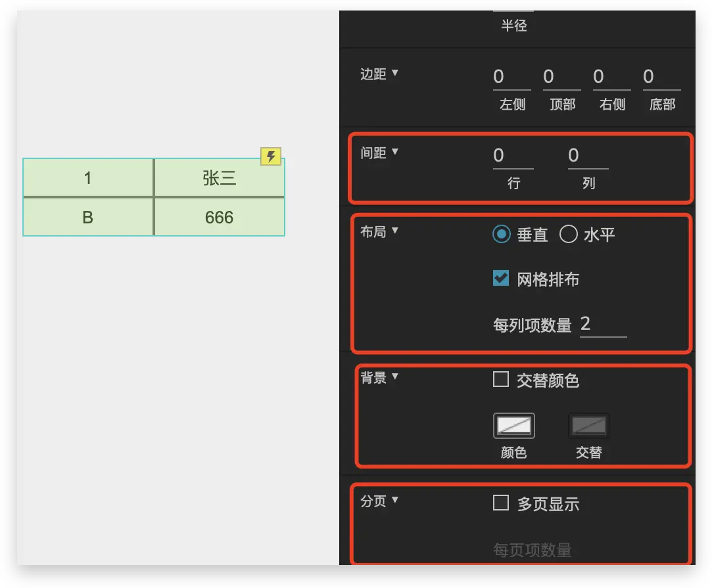Click the 每列项数量 input field
Screen dimensions: 712x588
[x=603, y=324]
